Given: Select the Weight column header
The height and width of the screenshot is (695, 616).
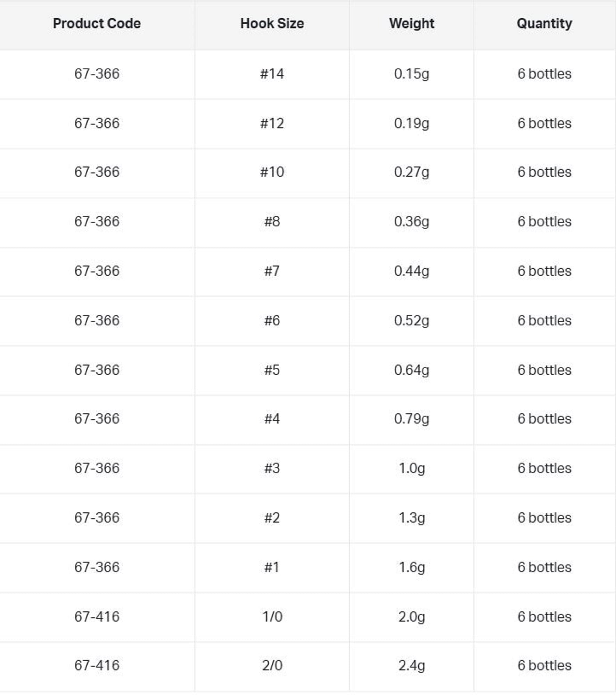Looking at the screenshot, I should tap(411, 24).
